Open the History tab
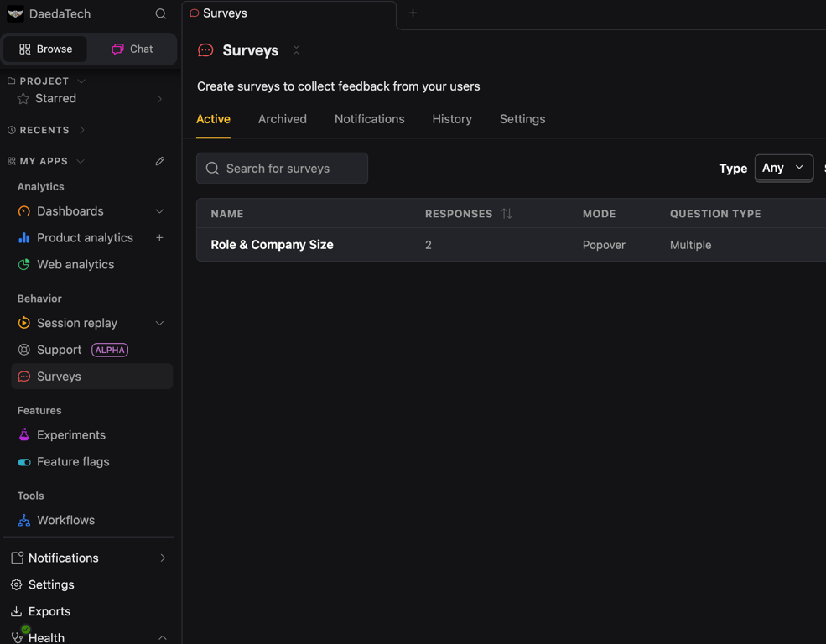 point(452,118)
